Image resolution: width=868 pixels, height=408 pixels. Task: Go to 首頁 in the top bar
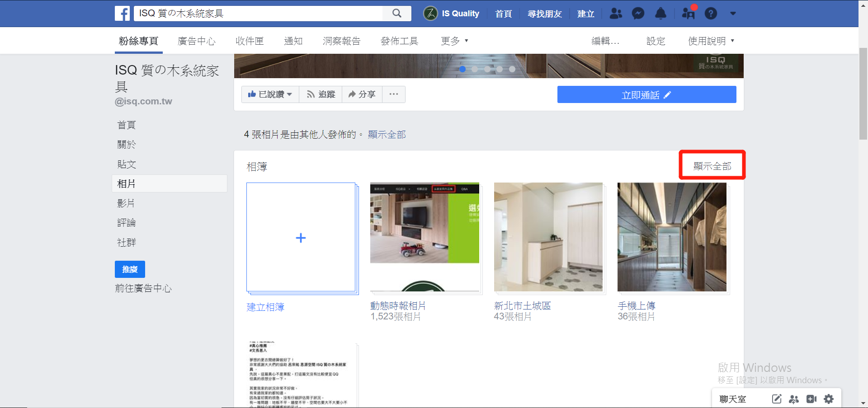pos(503,14)
